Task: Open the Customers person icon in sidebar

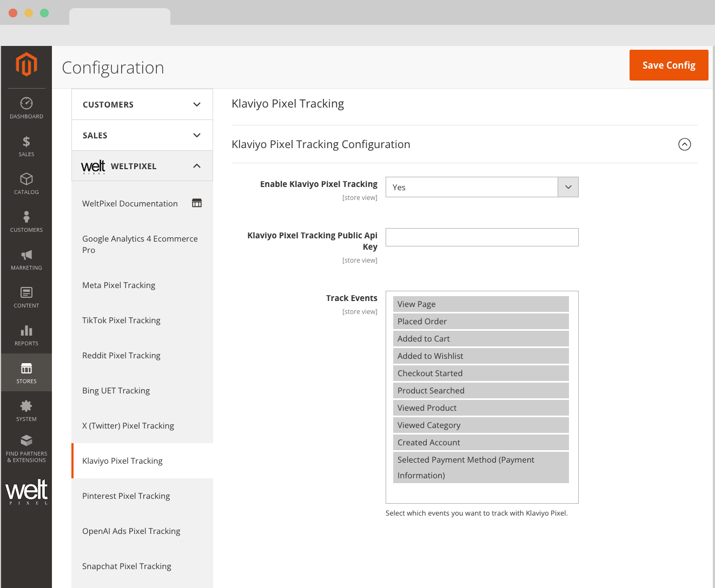Action: (27, 217)
